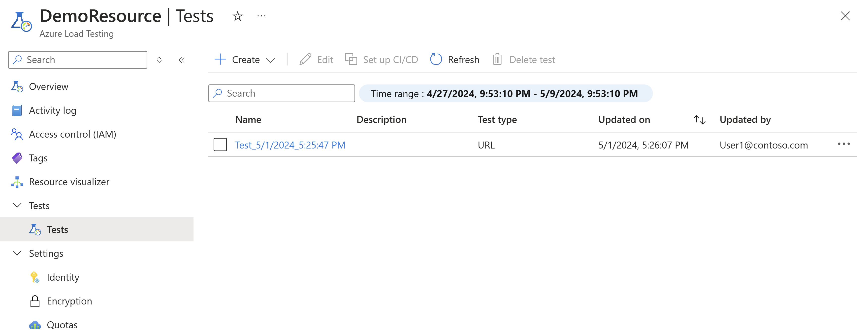Open the Encryption settings

[69, 301]
